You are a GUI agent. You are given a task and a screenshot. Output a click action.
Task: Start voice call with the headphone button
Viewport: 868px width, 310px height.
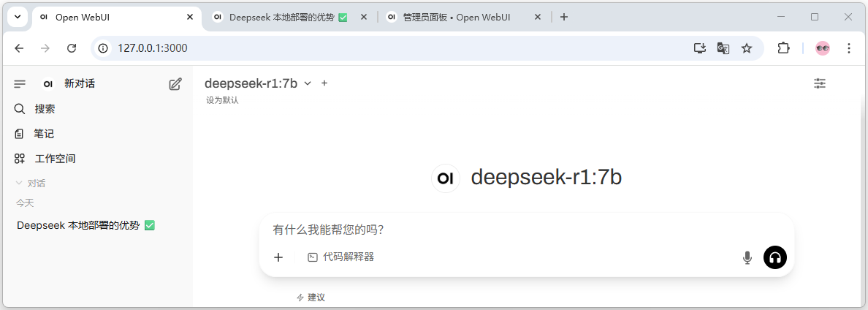click(x=775, y=257)
